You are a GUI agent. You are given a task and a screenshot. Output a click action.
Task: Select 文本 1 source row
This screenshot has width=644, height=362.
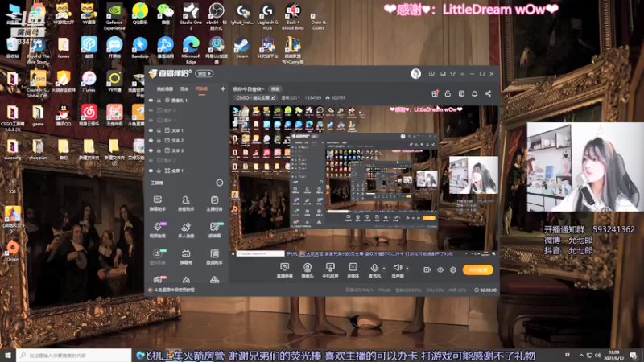pos(187,130)
